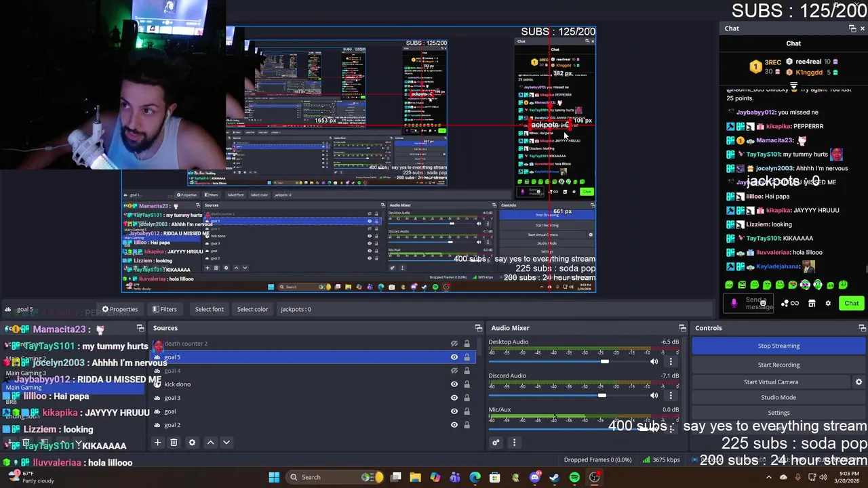Image resolution: width=868 pixels, height=488 pixels.
Task: Float the Sources dock with popout icon
Action: (x=479, y=328)
